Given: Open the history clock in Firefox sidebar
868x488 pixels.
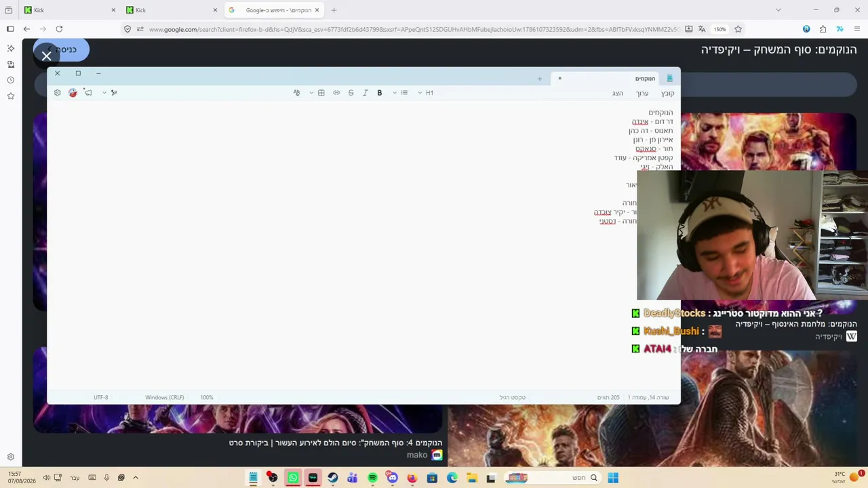Looking at the screenshot, I should (10, 80).
